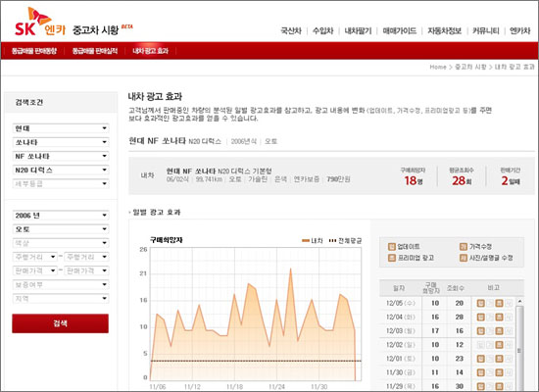539x392 pixels.
Task: Go to Home via breadcrumb
Action: 438,67
